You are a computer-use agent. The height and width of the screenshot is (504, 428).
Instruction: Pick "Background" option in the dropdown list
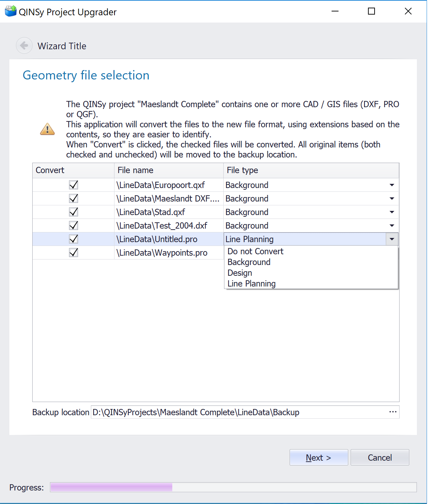[249, 262]
